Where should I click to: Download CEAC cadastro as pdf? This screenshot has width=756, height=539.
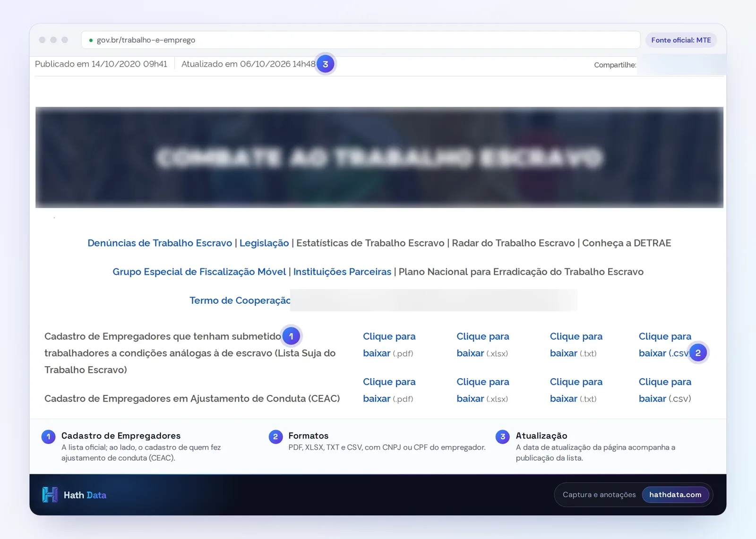389,390
